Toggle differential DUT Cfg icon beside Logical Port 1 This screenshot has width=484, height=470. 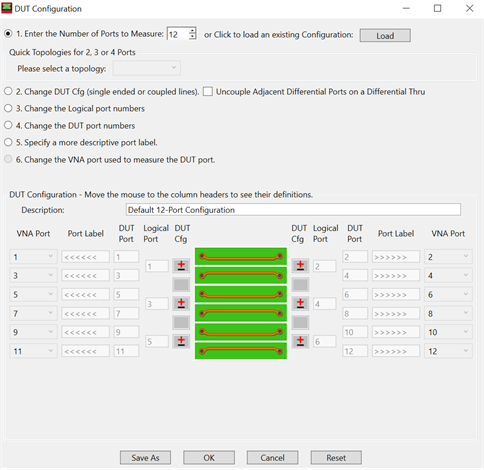tap(181, 265)
